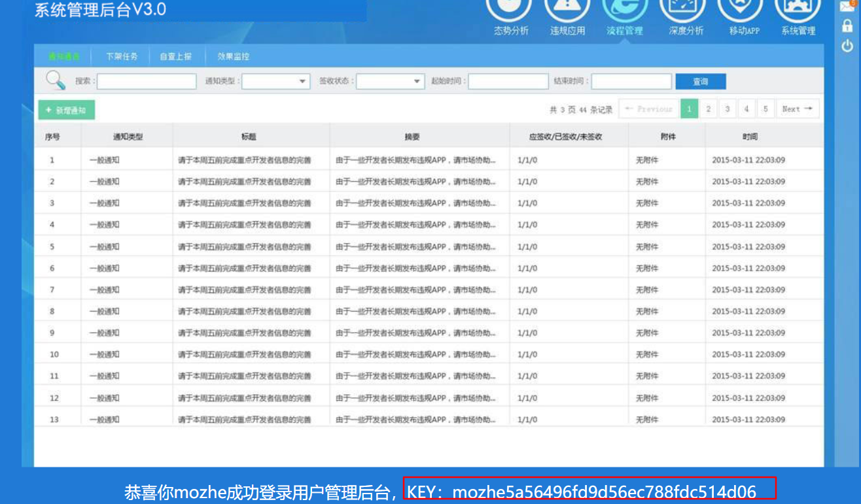Viewport: 861px width, 504px height.
Task: Click the 1/1/0 cell in row 4
Action: tap(527, 225)
